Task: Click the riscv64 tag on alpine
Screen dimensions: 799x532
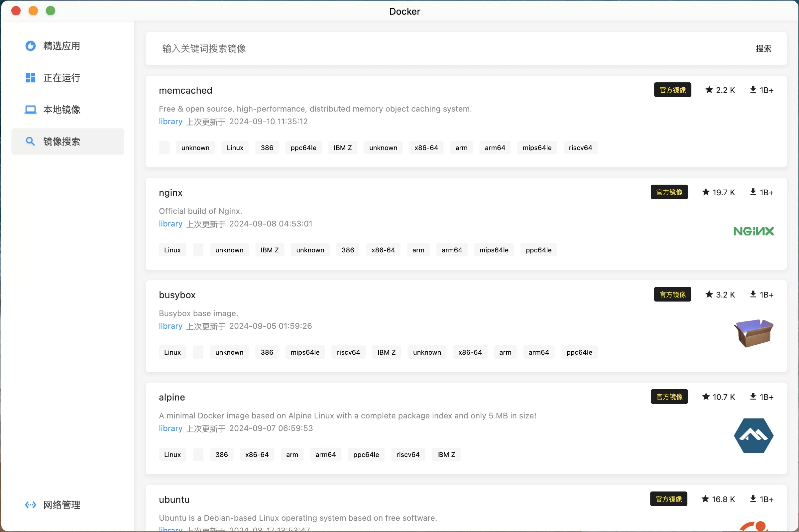Action: pos(407,455)
